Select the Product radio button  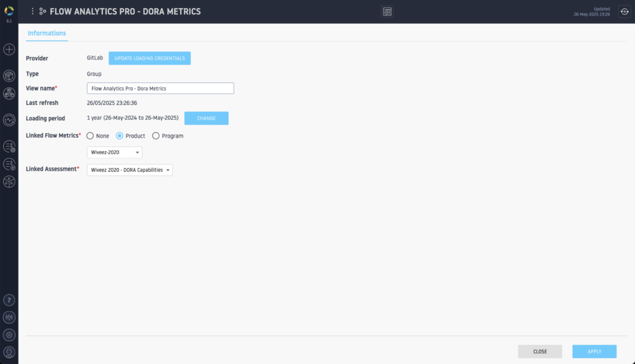120,136
